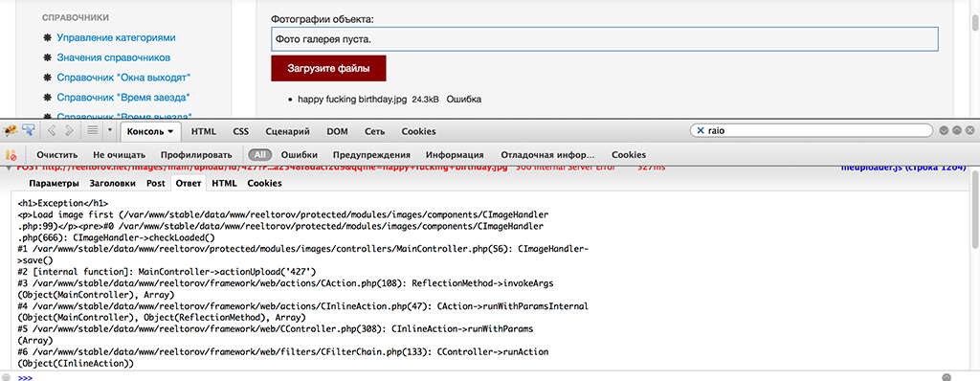
Task: Open Справочник "Время заезда" link
Action: click(x=123, y=98)
